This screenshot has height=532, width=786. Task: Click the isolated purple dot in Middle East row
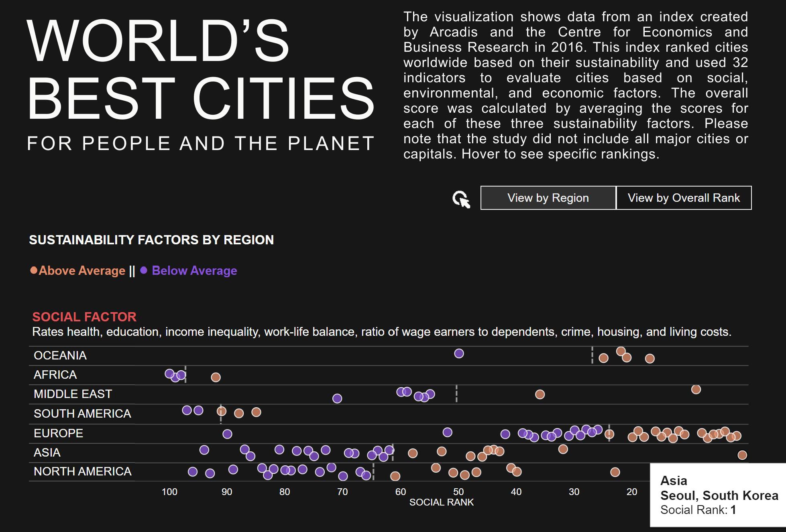337,398
